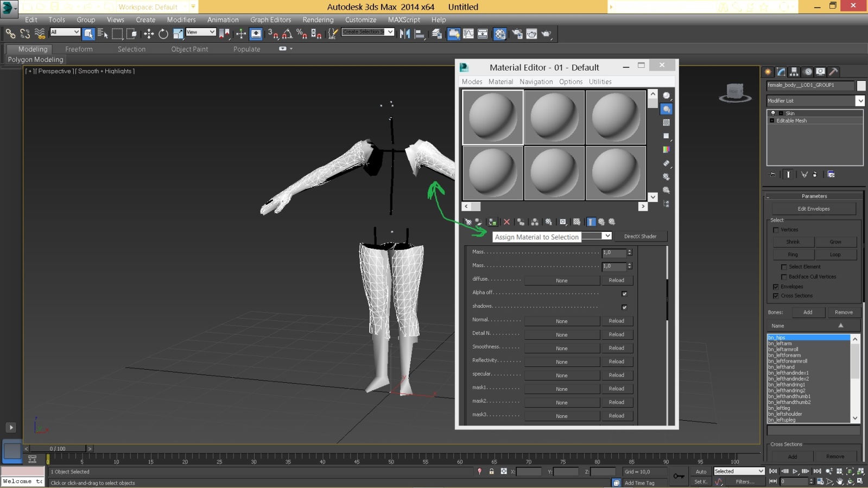Screen dimensions: 868x488
Task: Enable the Vertices checkbox
Action: (x=776, y=230)
